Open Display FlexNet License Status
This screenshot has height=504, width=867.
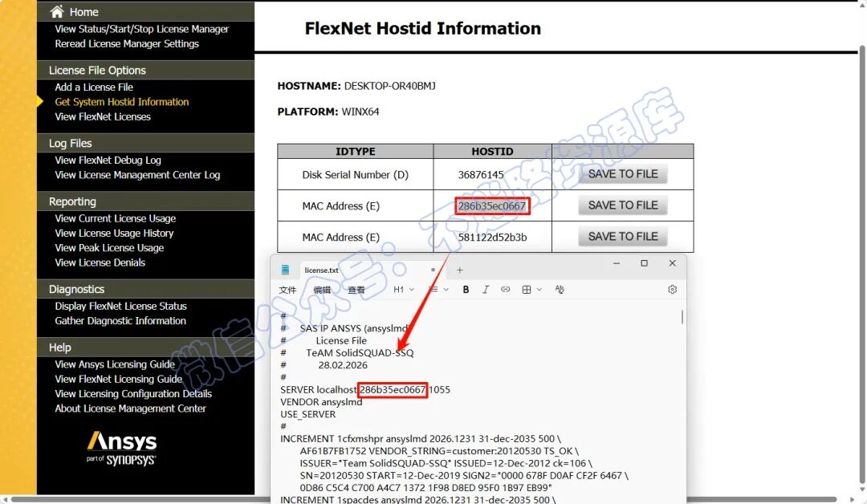[x=120, y=306]
